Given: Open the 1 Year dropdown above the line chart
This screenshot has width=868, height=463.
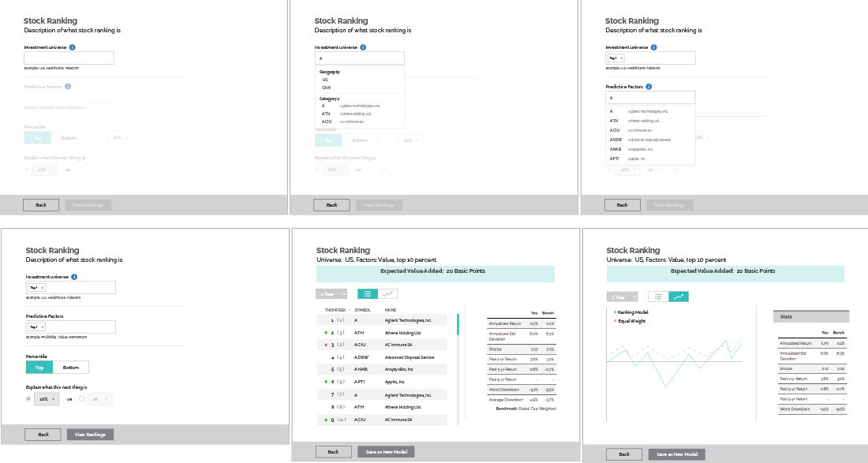Looking at the screenshot, I should coord(622,297).
